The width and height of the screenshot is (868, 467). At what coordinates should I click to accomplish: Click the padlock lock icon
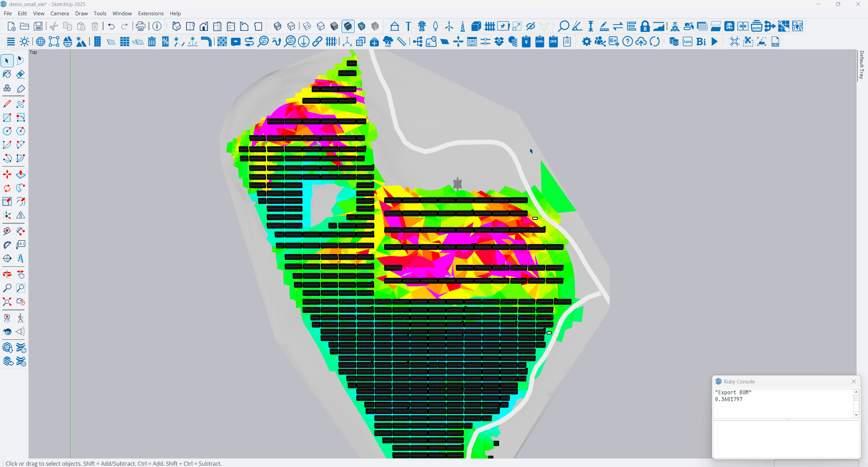click(645, 26)
